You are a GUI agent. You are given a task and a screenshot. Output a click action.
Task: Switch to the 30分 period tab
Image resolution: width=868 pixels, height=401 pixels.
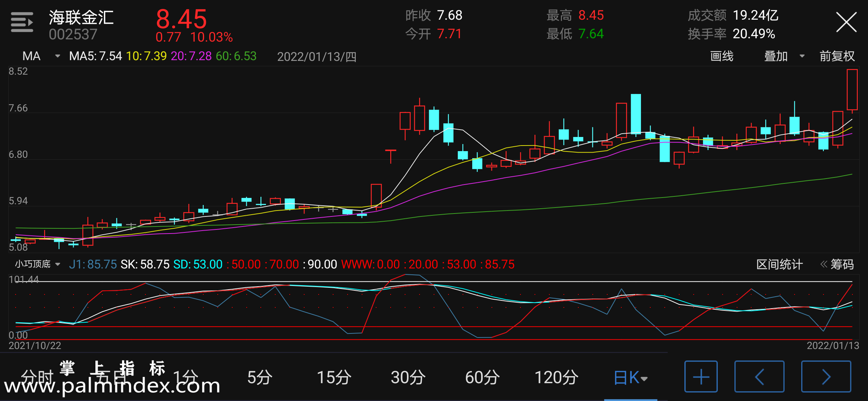pos(408,378)
